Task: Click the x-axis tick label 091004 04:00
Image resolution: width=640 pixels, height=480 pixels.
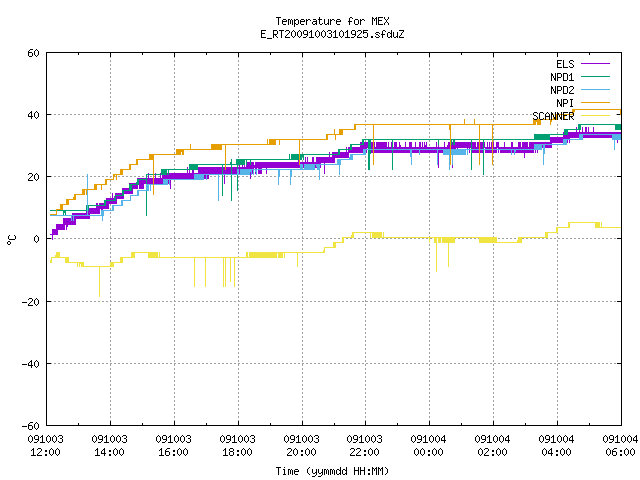Action: pos(557,446)
